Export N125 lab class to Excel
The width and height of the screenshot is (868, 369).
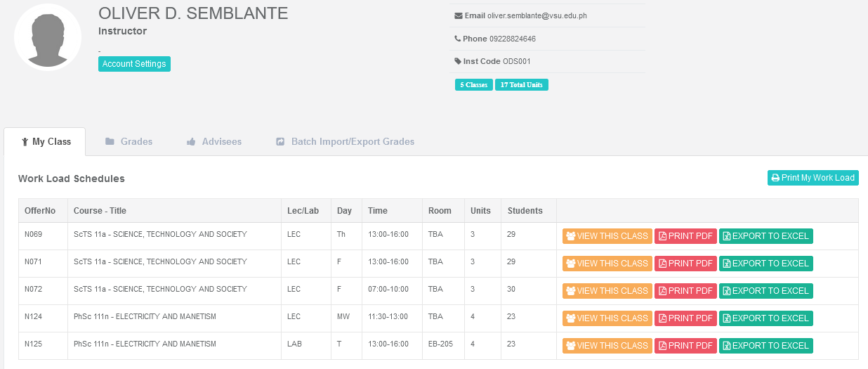click(765, 346)
